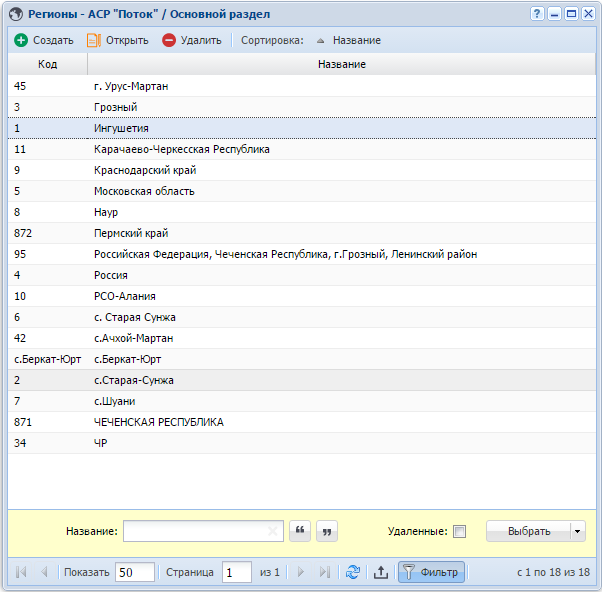This screenshot has width=602, height=592.
Task: Select row с.Шуани
Action: pos(302,401)
